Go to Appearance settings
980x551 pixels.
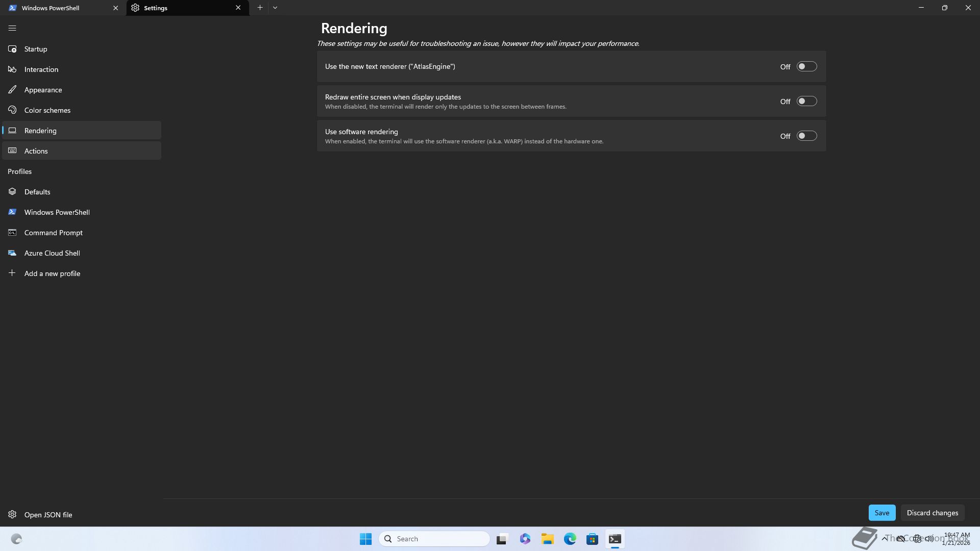click(x=43, y=90)
